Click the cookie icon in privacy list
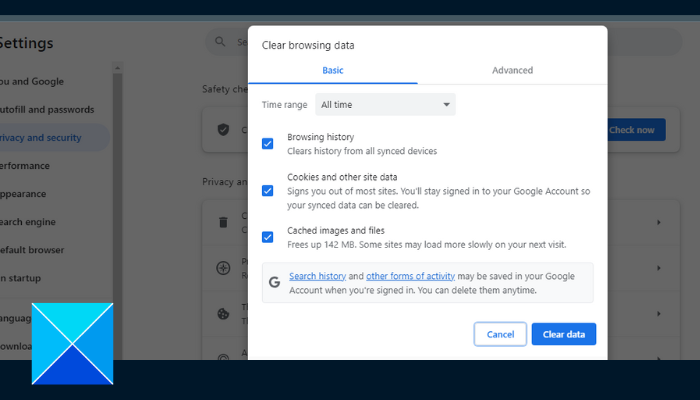Viewport: 700px width, 400px height. coord(223,314)
